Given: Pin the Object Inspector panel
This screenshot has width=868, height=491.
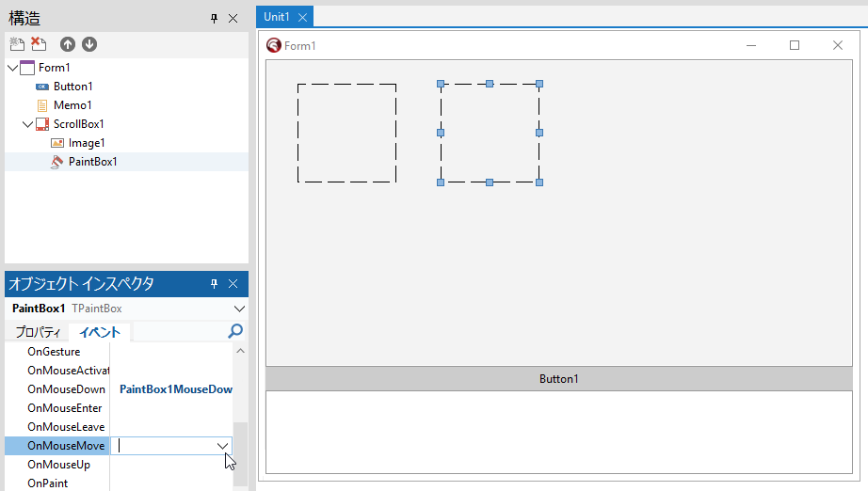Looking at the screenshot, I should coord(214,284).
